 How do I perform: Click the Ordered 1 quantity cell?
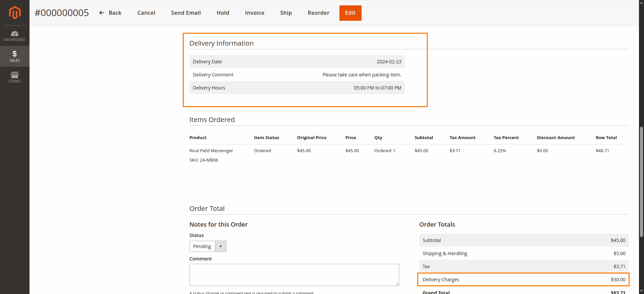385,151
